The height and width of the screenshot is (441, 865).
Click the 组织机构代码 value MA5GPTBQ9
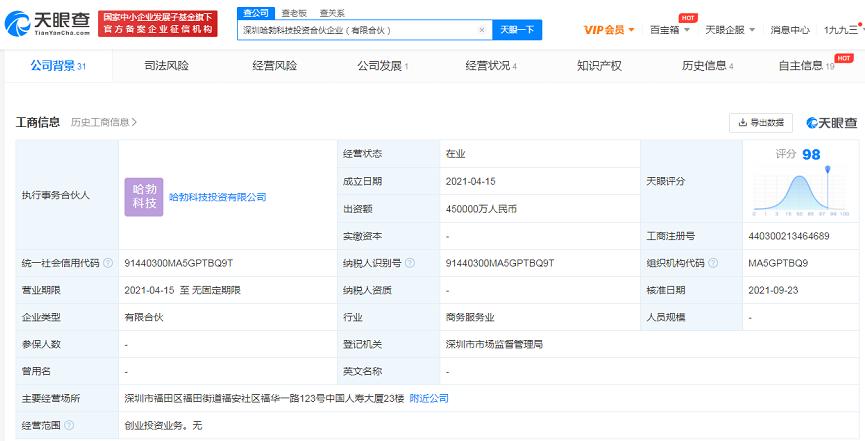click(x=778, y=263)
